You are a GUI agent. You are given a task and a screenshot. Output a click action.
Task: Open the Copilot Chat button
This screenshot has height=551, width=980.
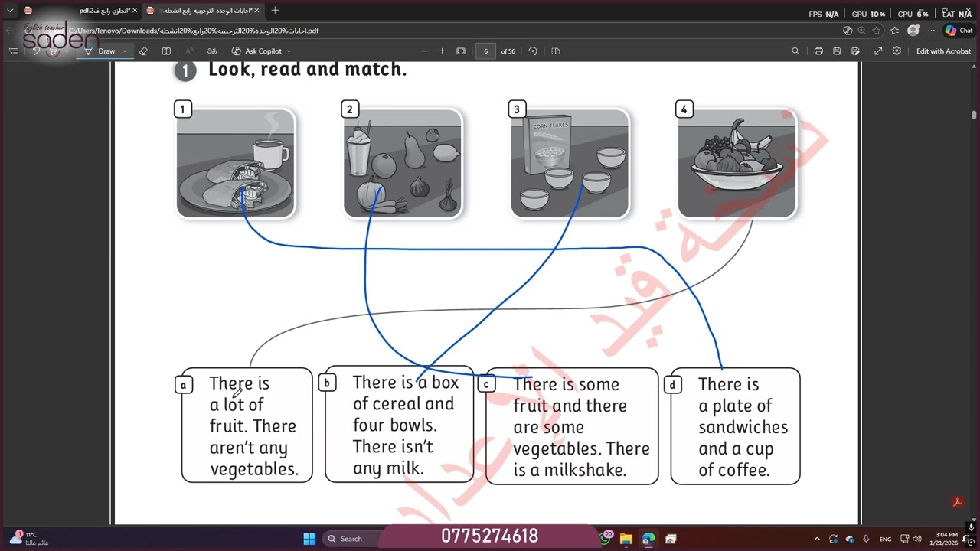tap(959, 31)
